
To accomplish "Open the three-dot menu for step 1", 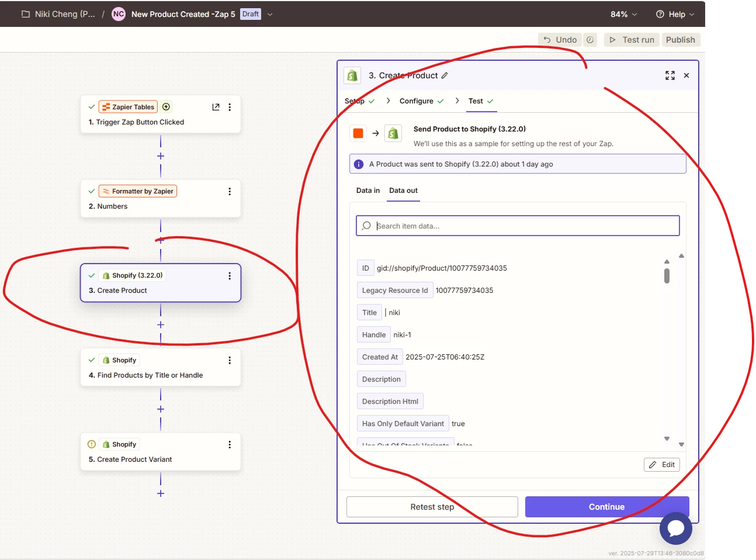I will (230, 107).
